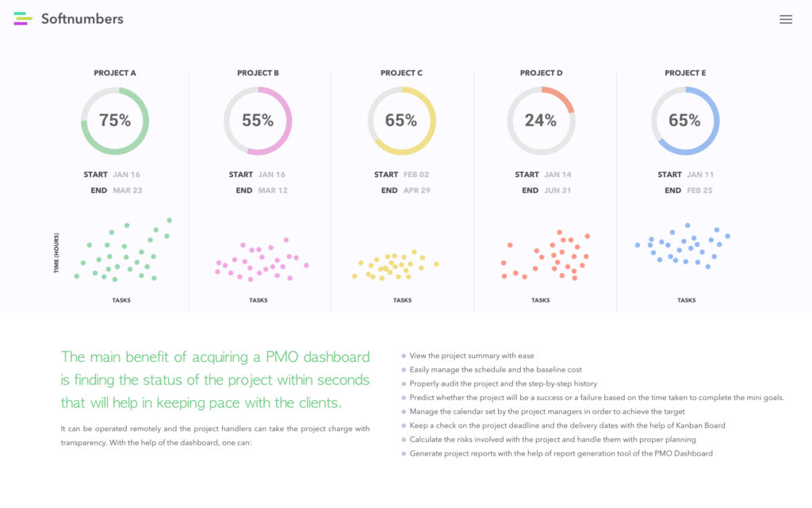Click Project A end date MAR 23
Viewport: 812px width, 508px height.
[x=127, y=190]
